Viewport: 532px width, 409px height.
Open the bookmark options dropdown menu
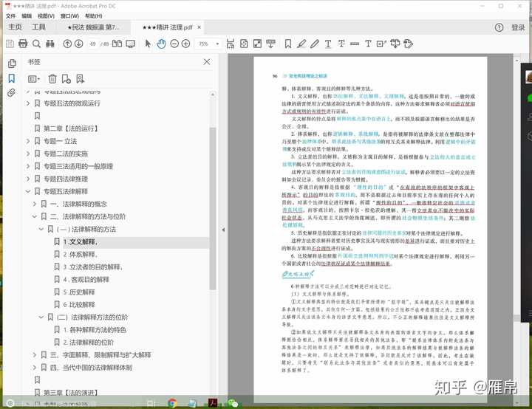click(x=34, y=78)
